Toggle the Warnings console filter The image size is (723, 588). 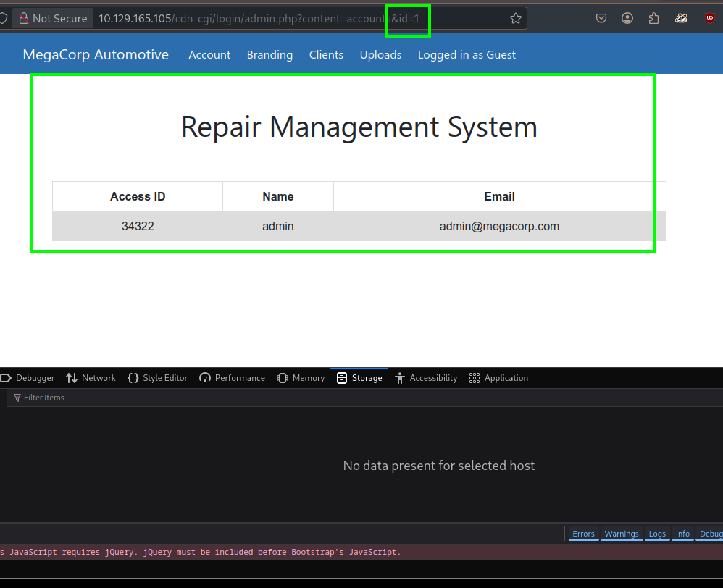coord(622,534)
